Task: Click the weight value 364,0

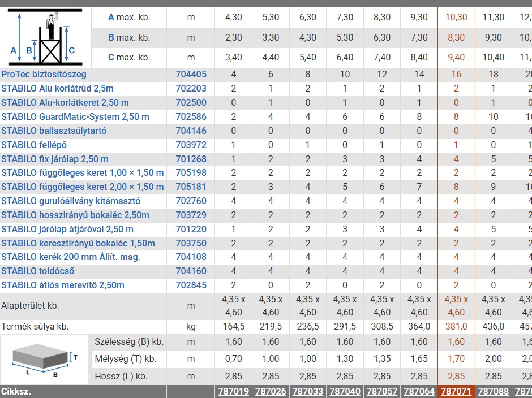Action: tap(419, 326)
